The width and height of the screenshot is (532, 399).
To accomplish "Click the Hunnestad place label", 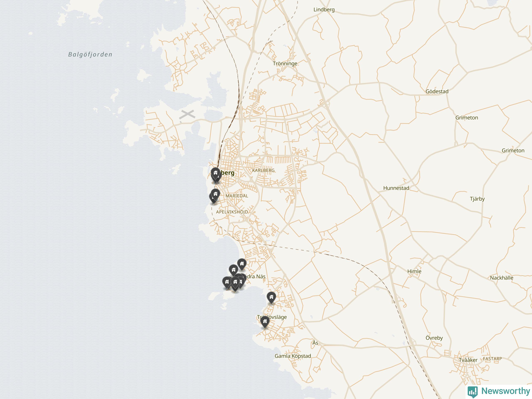I will (396, 188).
